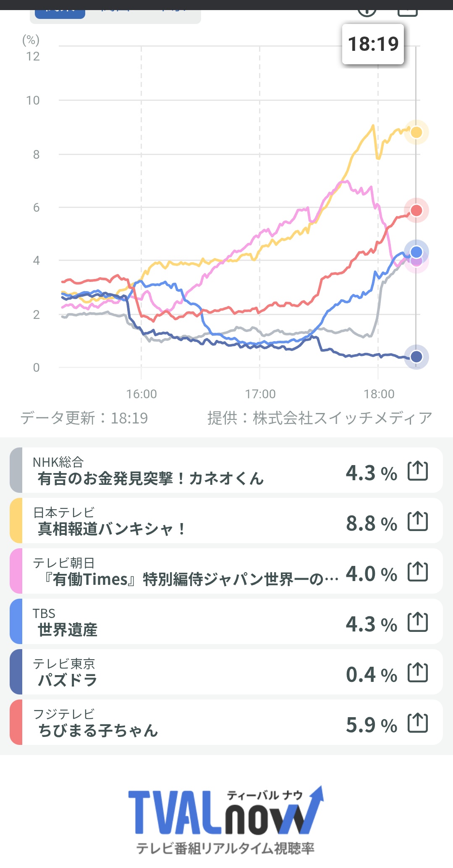453x868 pixels.
Task: Select the ちびまる子ちゃん program title
Action: coord(98,730)
